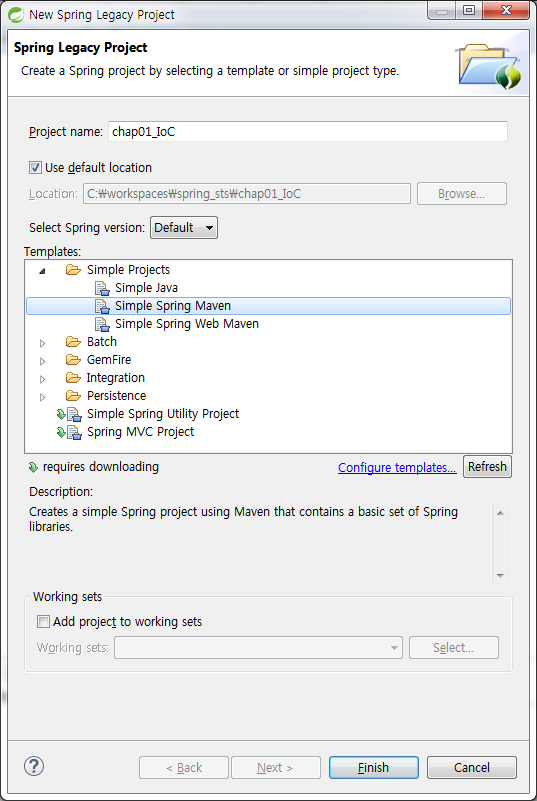Close the New Spring Legacy Project dialog

[x=506, y=10]
